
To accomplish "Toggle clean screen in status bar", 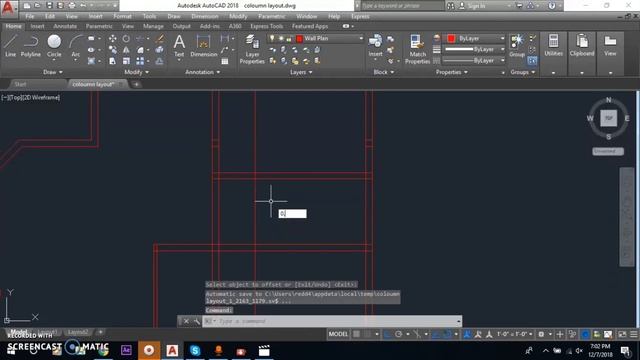I will point(622,334).
